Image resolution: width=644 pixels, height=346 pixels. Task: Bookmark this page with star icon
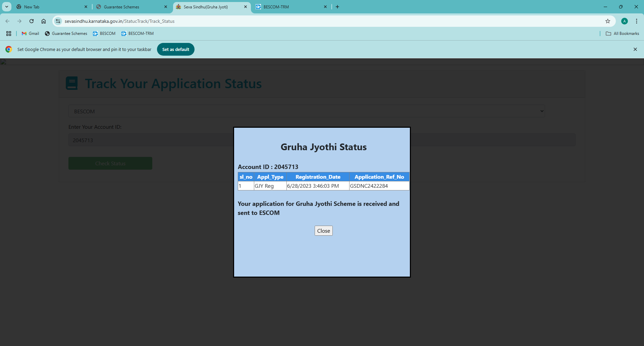[x=608, y=21]
